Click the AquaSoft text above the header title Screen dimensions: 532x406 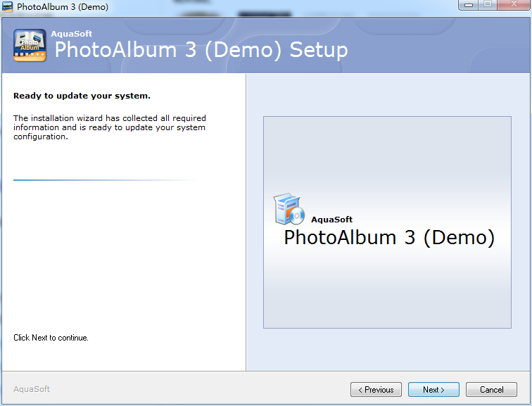point(72,34)
